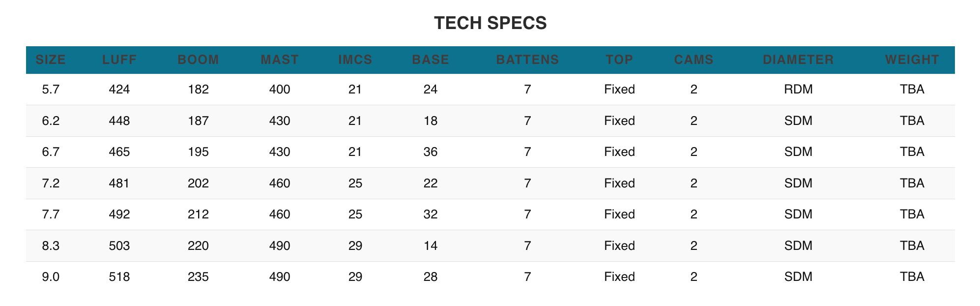Image resolution: width=980 pixels, height=306 pixels.
Task: Click the BASE column header
Action: coord(431,60)
